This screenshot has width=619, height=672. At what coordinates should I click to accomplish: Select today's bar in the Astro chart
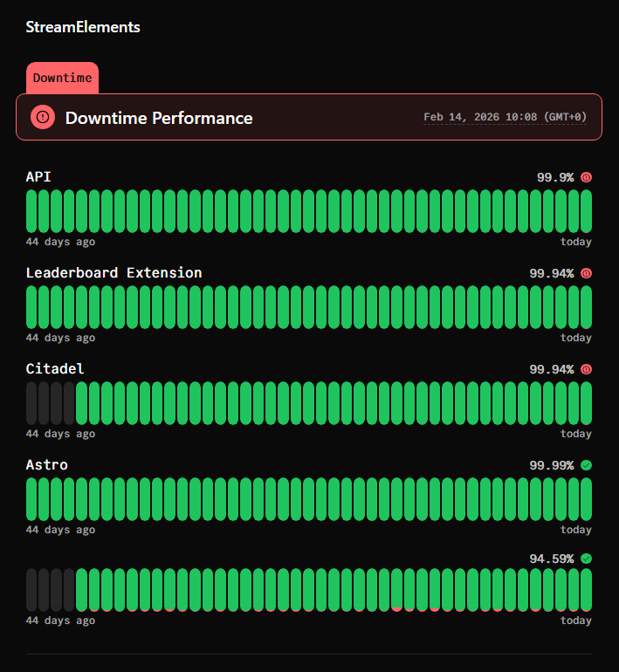point(586,499)
